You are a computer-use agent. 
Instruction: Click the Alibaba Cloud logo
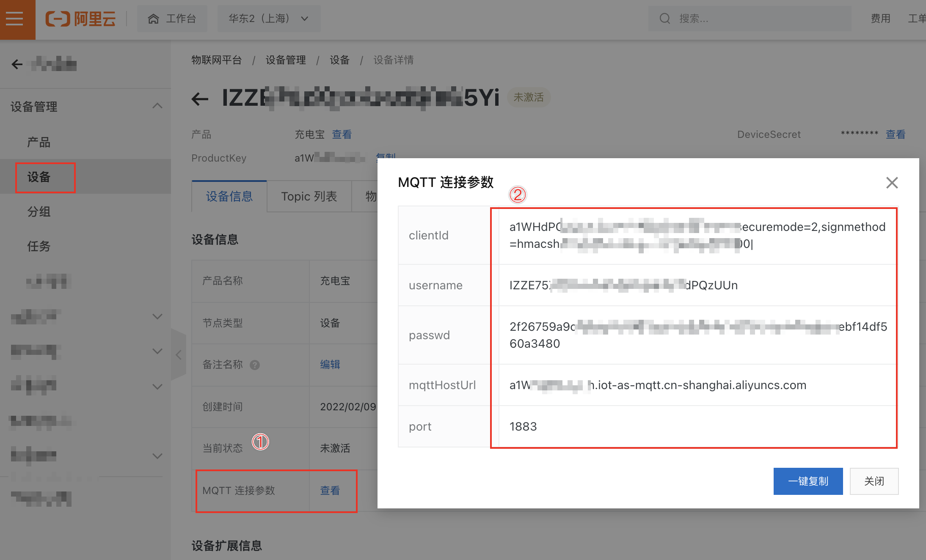click(80, 19)
